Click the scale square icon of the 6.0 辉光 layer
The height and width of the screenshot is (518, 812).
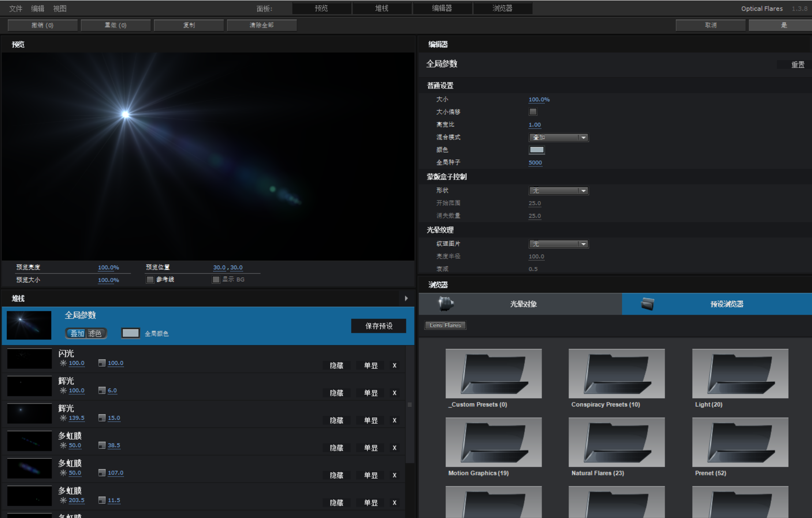[x=102, y=390]
